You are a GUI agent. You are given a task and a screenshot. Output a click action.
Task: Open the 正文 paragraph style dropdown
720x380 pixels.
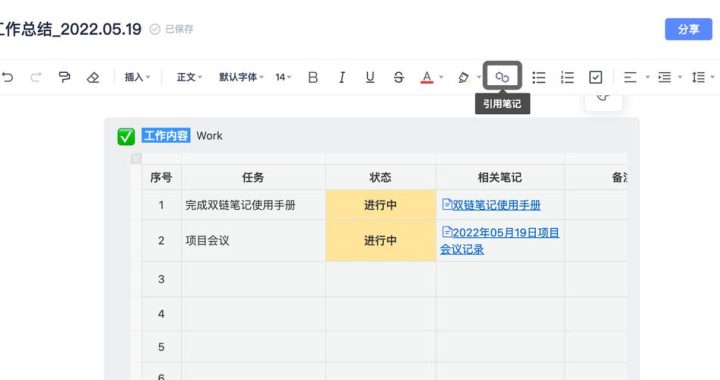coord(189,77)
